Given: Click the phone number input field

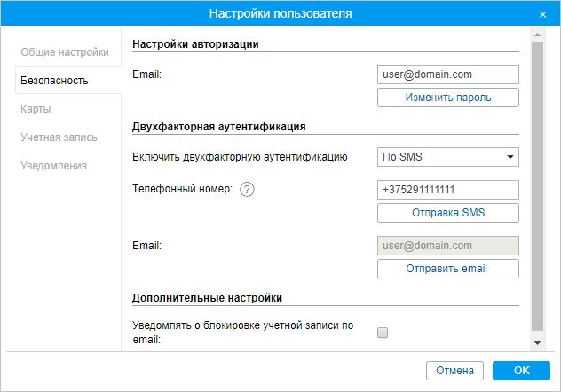Looking at the screenshot, I should pos(448,190).
